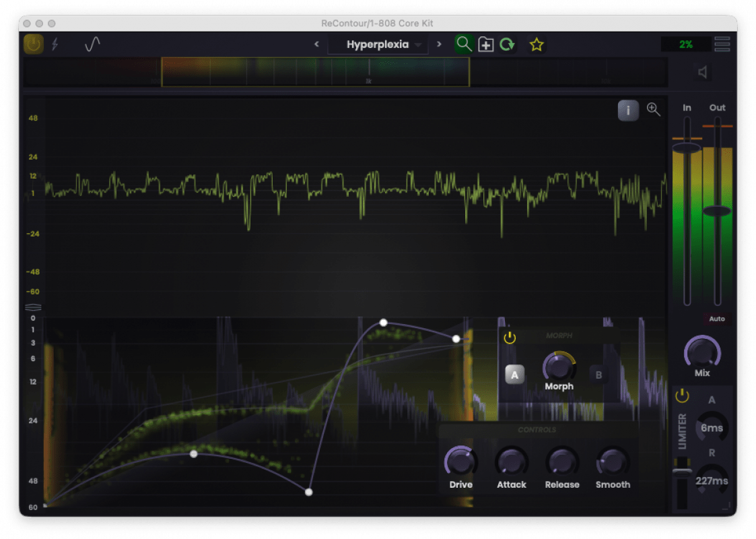Go to next preset with right chevron
Screen dimensions: 756x539
coord(439,44)
